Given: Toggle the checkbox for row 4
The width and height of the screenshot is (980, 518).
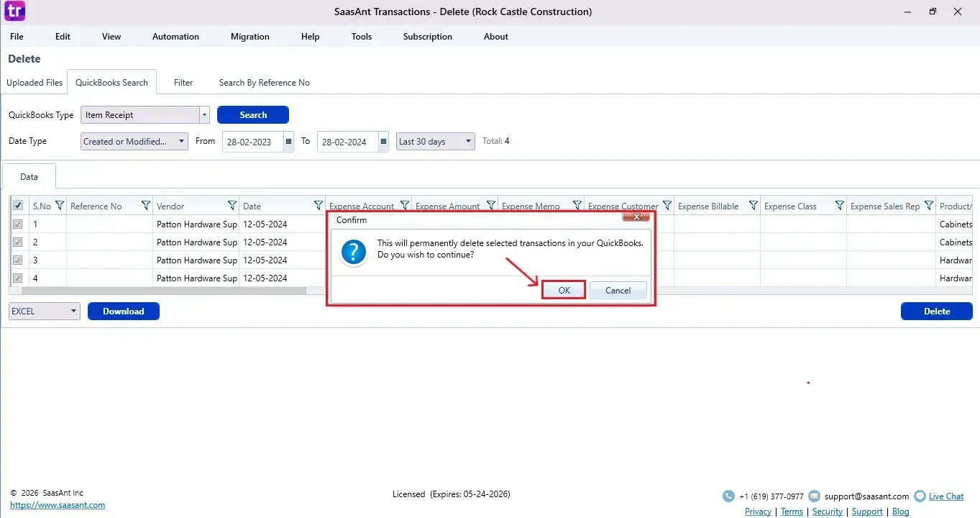Looking at the screenshot, I should [x=18, y=278].
